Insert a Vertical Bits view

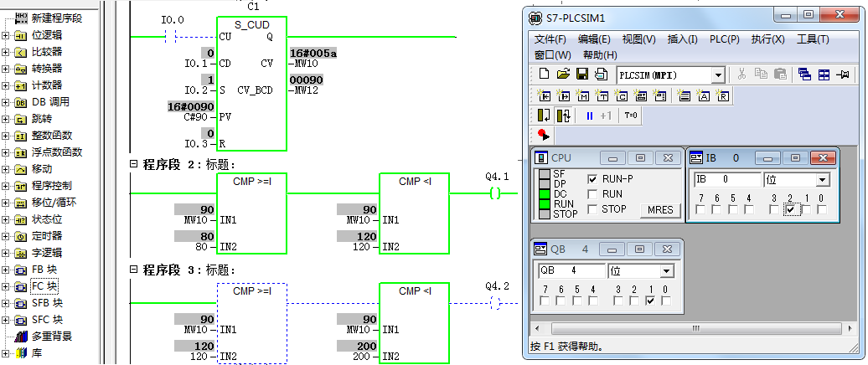[x=660, y=96]
